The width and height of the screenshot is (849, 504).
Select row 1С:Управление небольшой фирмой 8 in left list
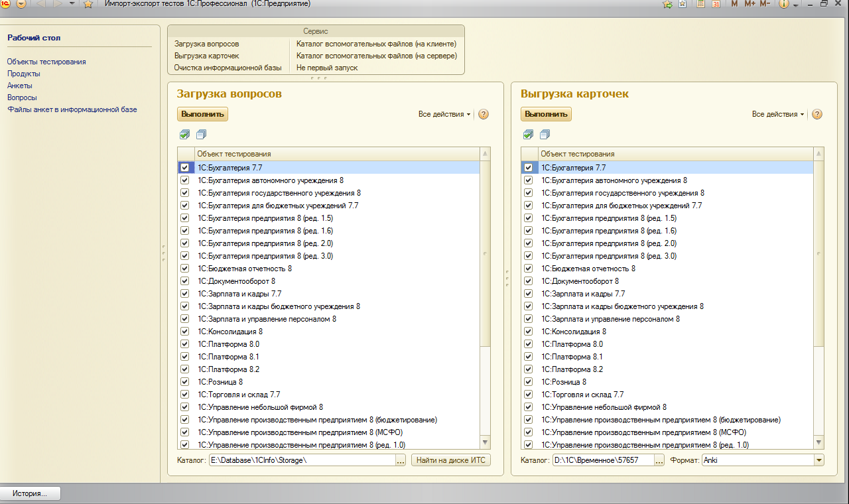(328, 407)
